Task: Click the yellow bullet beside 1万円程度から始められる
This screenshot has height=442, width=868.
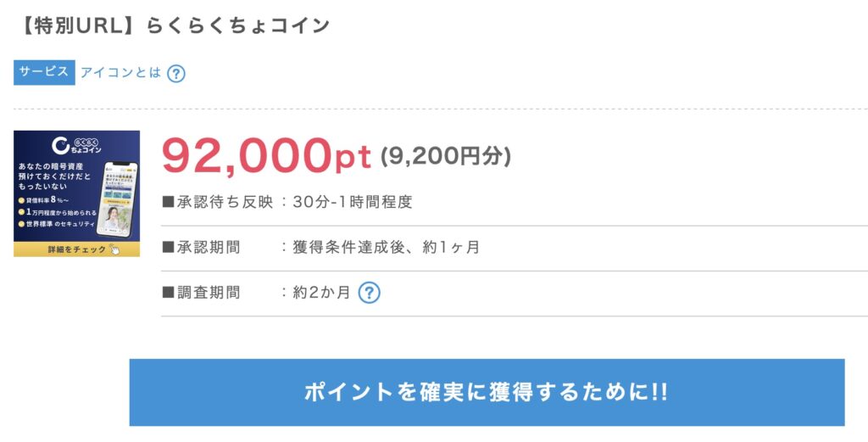Action: point(21,212)
